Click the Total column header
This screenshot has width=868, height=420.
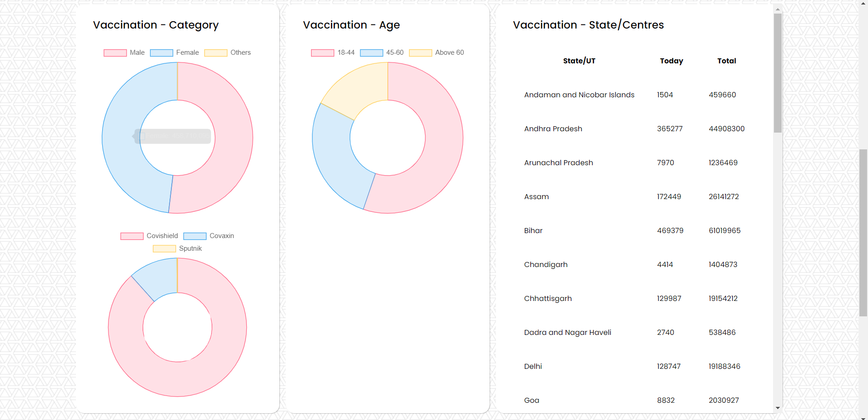[x=726, y=61]
